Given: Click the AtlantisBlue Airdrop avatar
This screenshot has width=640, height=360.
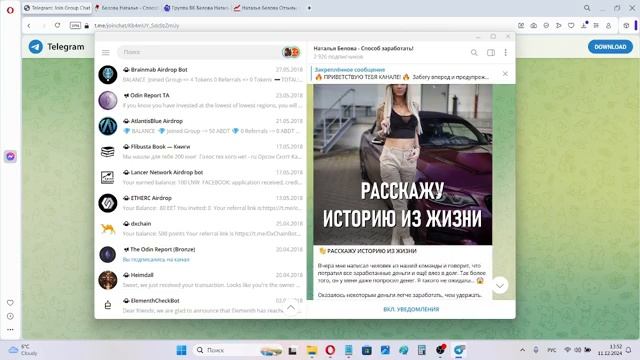Looking at the screenshot, I should click(108, 126).
